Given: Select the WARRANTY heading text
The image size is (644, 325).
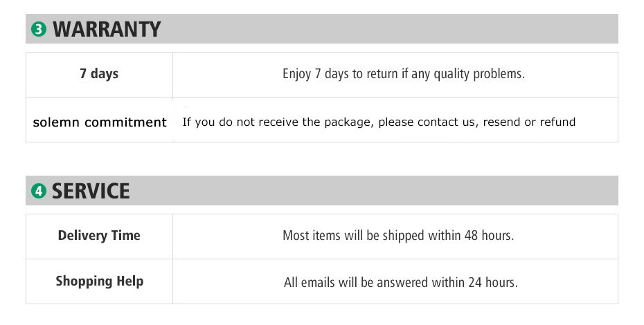Looking at the screenshot, I should pyautogui.click(x=107, y=30).
